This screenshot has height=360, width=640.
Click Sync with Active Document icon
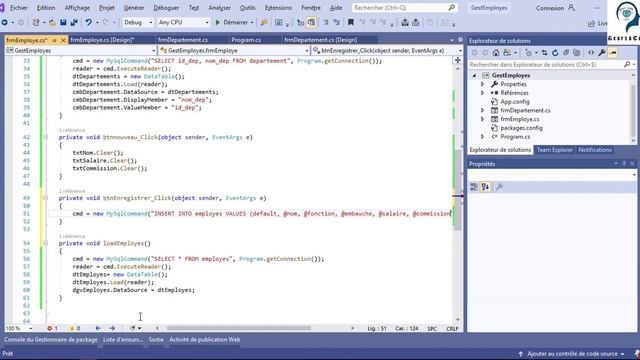pyautogui.click(x=544, y=53)
